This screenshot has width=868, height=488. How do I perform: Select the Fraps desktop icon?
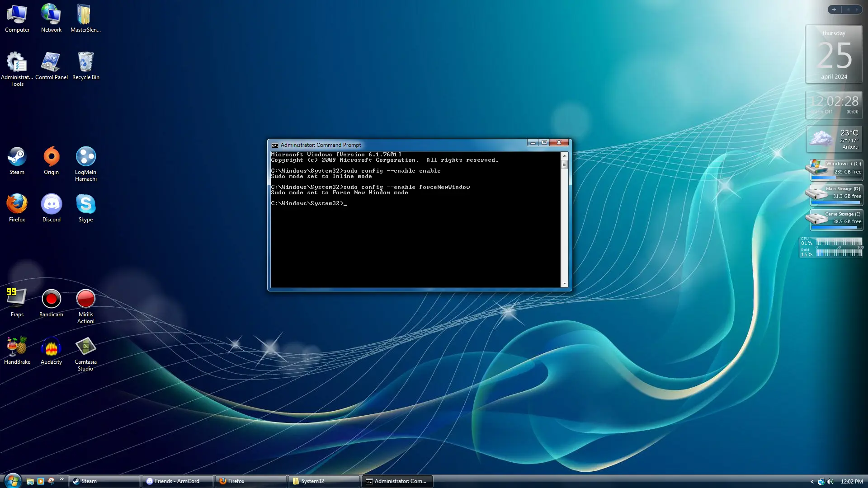17,303
